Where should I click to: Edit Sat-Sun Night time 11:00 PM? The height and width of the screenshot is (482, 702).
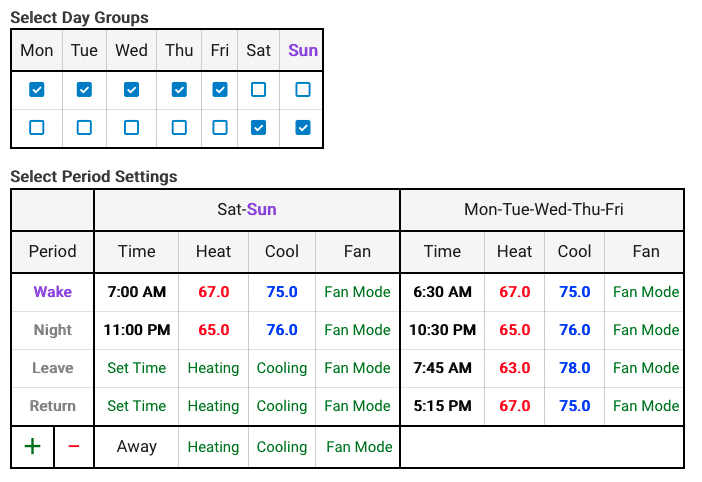pos(137,330)
